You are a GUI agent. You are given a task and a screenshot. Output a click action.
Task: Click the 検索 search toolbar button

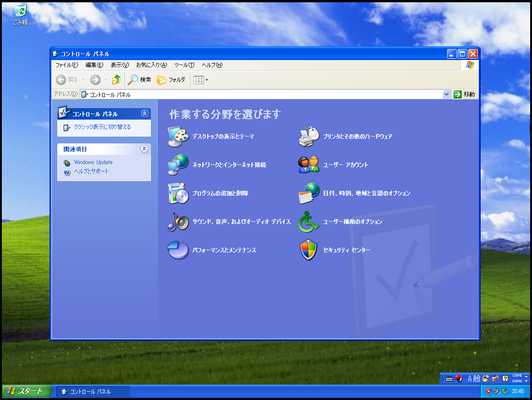[x=139, y=80]
